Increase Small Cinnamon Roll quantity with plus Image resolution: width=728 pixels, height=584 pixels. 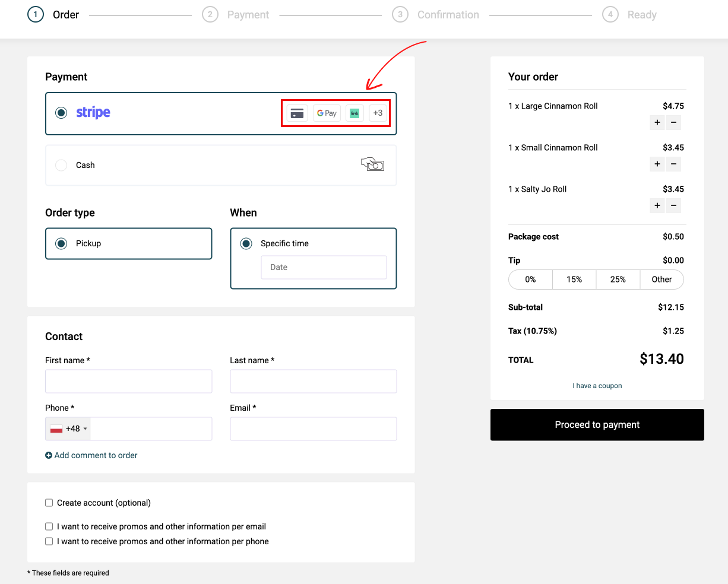point(657,164)
